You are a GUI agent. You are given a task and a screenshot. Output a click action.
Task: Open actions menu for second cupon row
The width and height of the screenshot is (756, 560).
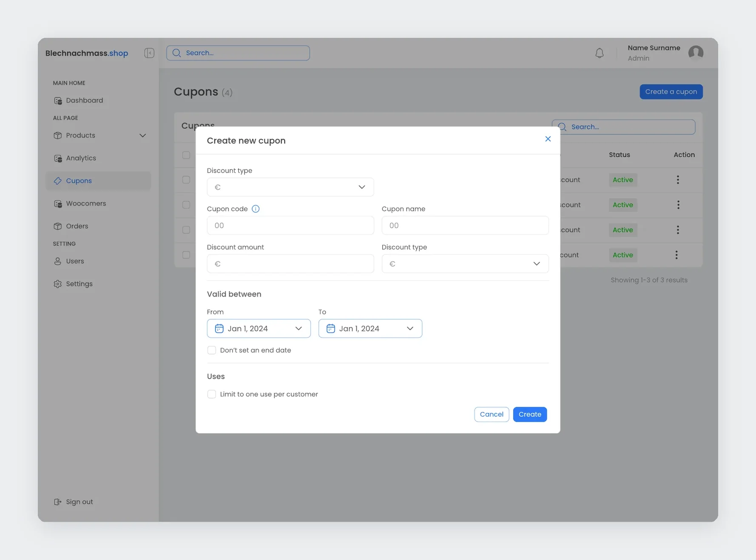[x=678, y=205]
